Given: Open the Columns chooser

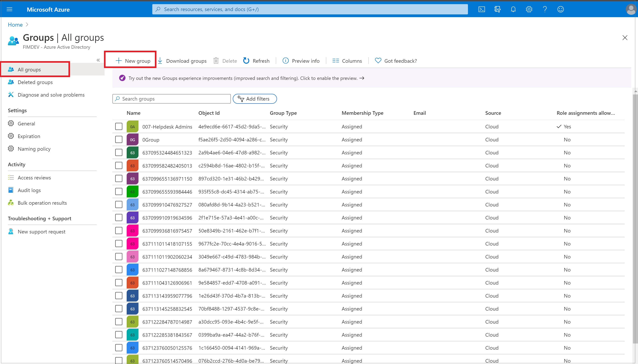Looking at the screenshot, I should coord(347,61).
